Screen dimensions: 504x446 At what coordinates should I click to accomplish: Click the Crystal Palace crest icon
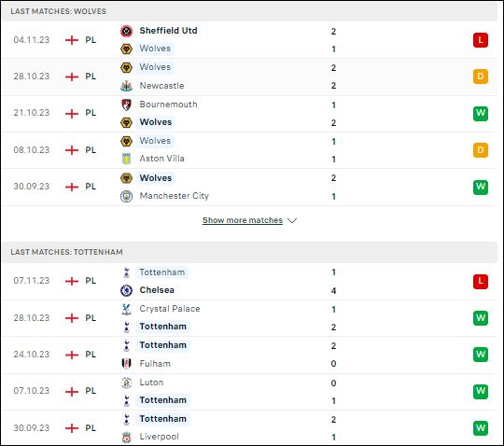126,309
